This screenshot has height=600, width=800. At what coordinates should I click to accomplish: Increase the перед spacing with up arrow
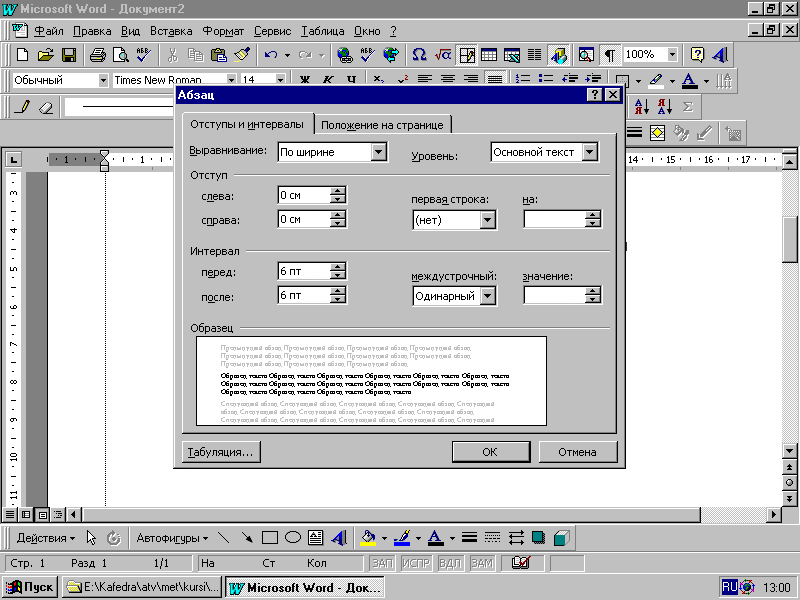pyautogui.click(x=337, y=266)
